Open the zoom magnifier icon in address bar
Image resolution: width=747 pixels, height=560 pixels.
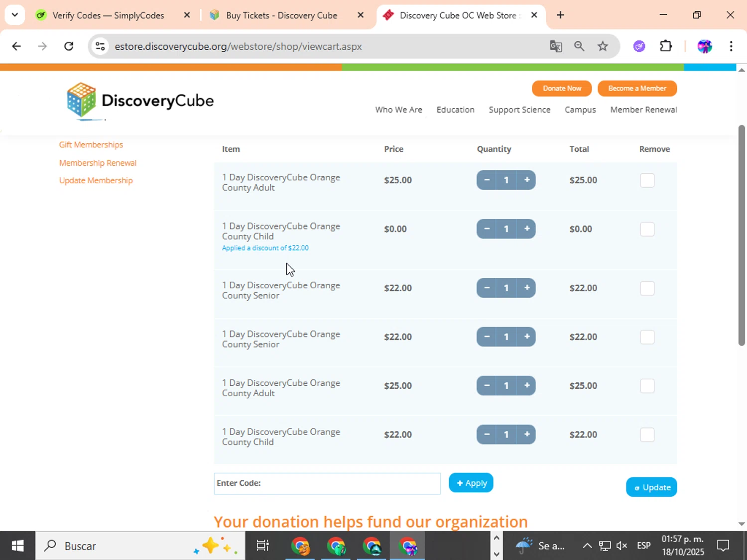579,46
